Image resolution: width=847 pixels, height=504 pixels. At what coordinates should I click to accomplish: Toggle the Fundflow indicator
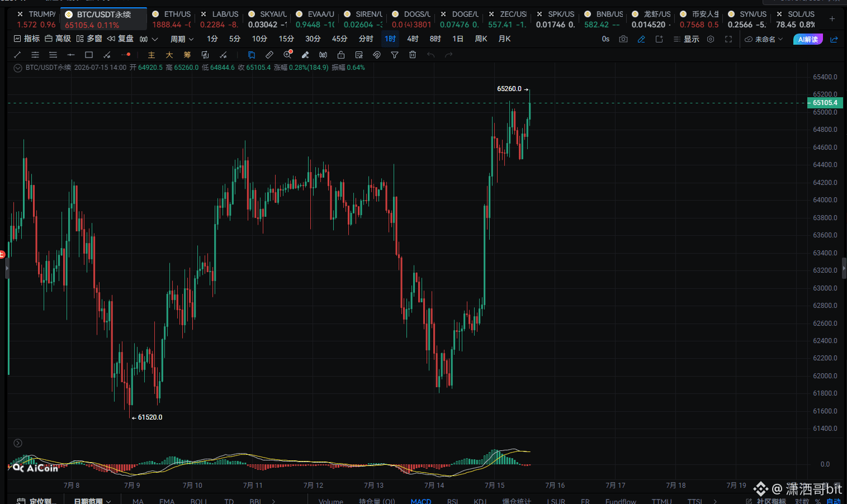coord(621,501)
